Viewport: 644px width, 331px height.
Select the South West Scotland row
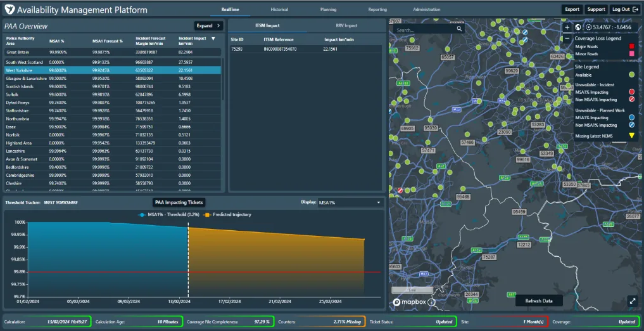(113, 63)
